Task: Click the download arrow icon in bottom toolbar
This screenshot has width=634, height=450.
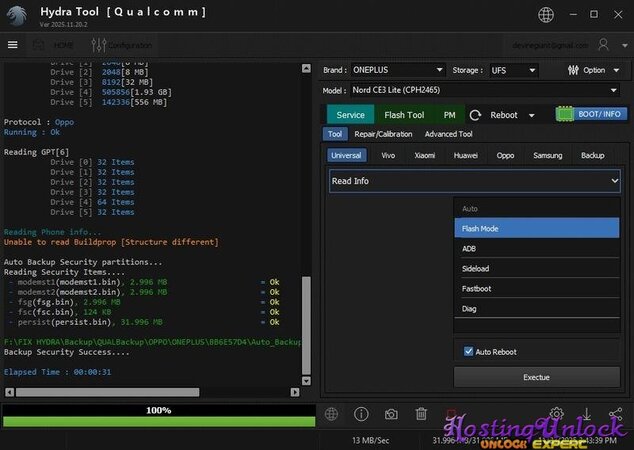Action: [x=586, y=414]
